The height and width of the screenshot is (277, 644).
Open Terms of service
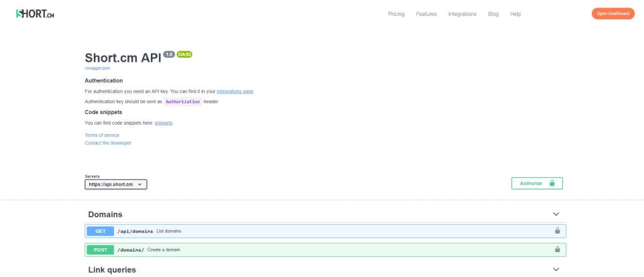click(x=102, y=135)
